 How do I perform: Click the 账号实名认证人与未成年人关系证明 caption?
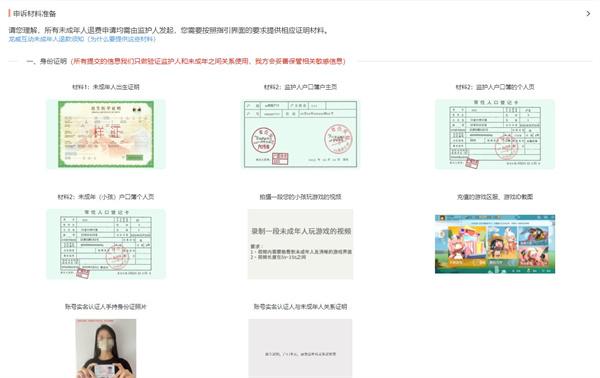[x=300, y=307]
